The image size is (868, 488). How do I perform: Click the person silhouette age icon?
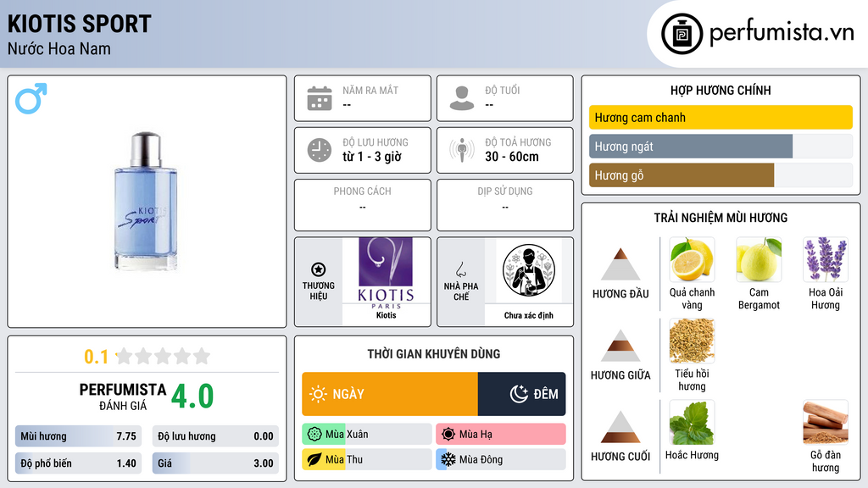pos(462,98)
